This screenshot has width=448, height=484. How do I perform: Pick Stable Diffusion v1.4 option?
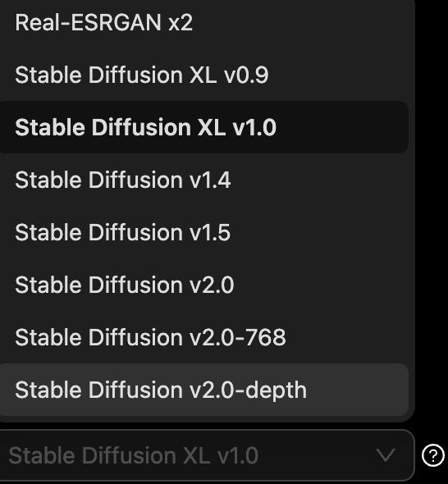click(x=203, y=180)
